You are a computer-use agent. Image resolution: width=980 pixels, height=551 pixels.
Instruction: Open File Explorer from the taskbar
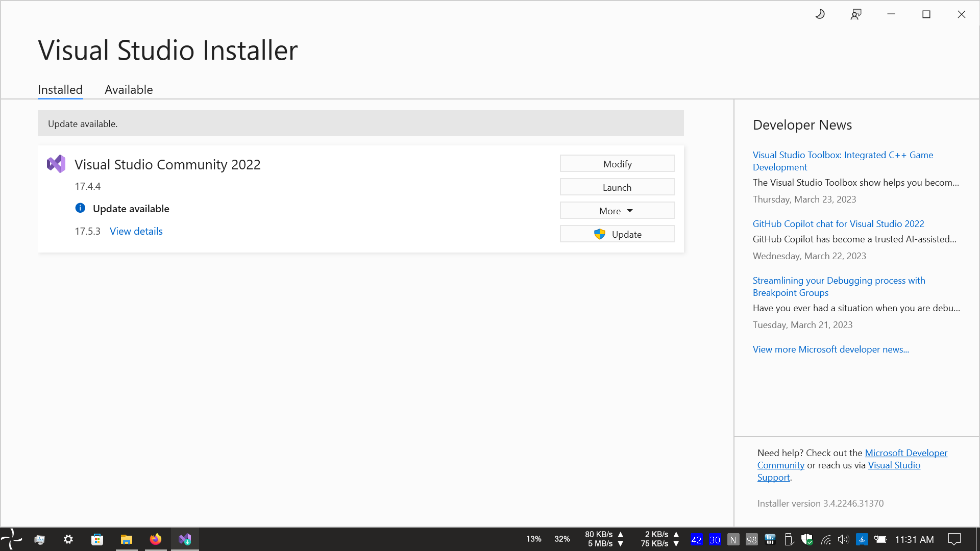pos(127,539)
